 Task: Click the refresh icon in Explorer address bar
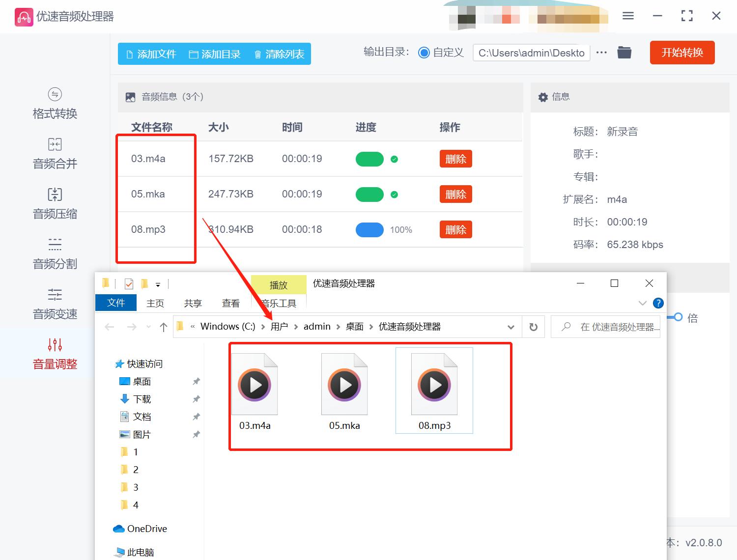pyautogui.click(x=533, y=326)
